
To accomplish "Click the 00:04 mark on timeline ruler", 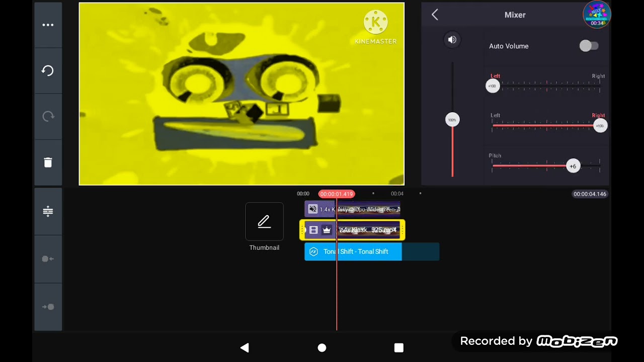I will pos(397,194).
